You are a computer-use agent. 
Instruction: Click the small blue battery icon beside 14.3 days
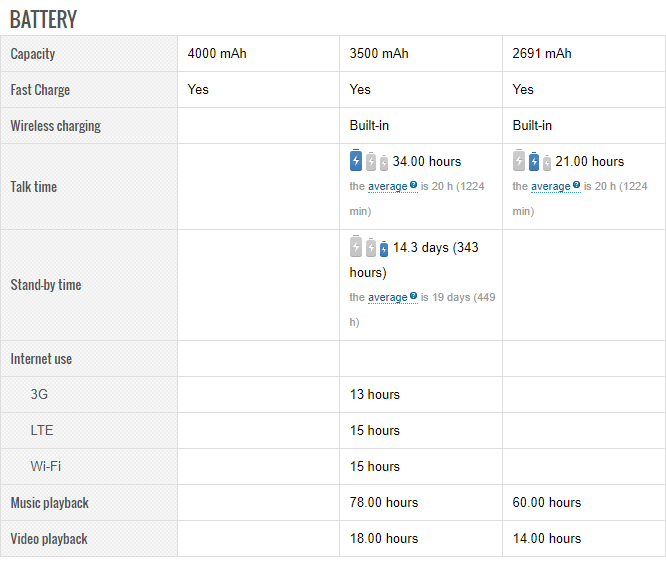(x=384, y=249)
